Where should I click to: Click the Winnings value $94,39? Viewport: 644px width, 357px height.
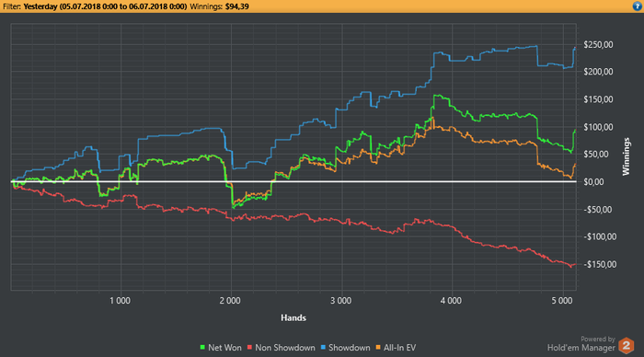tap(237, 6)
